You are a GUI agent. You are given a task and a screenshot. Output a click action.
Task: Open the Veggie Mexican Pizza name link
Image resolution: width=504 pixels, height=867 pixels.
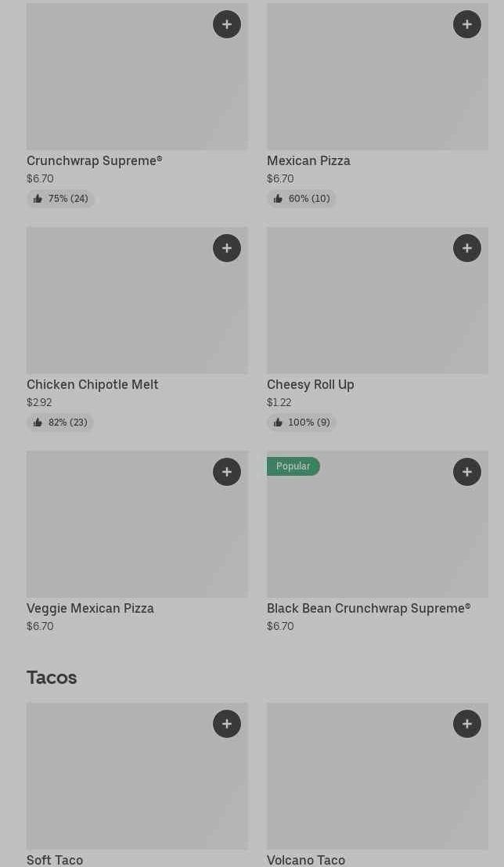click(x=90, y=608)
